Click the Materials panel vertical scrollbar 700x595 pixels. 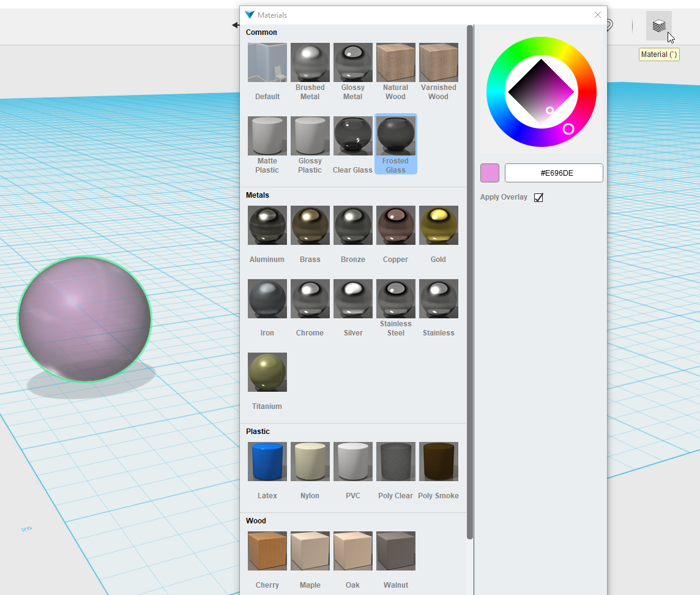[470, 282]
